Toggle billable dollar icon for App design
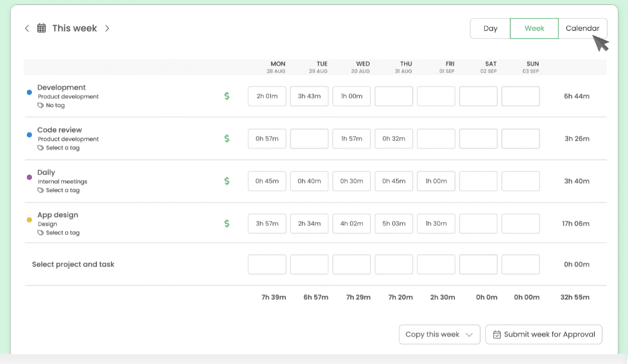This screenshot has height=364, width=628. [226, 223]
